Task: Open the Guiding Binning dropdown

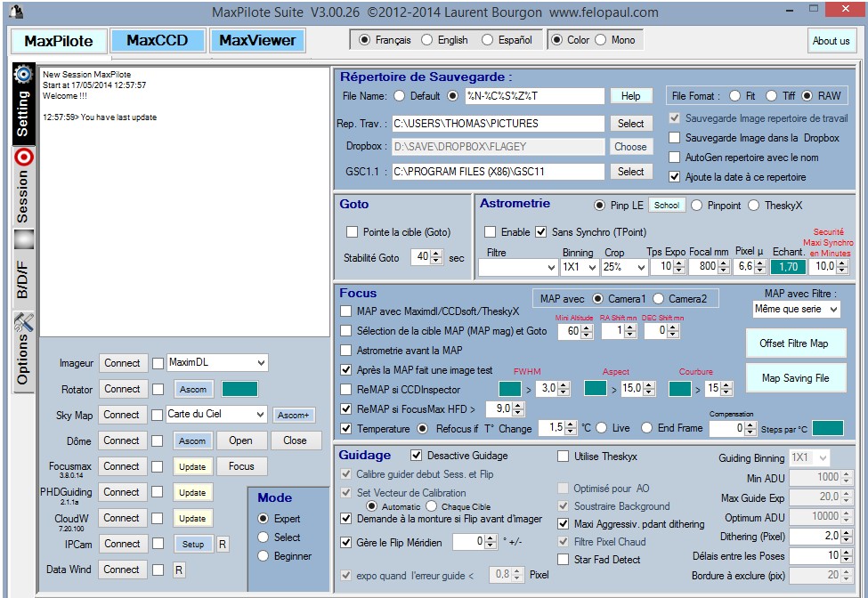Action: coord(809,458)
